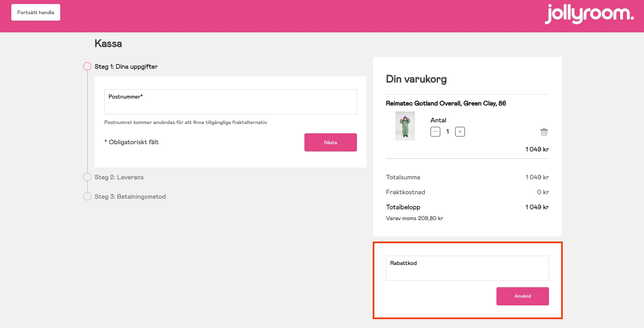Remove the item with the trash icon
This screenshot has height=328, width=644.
[544, 132]
